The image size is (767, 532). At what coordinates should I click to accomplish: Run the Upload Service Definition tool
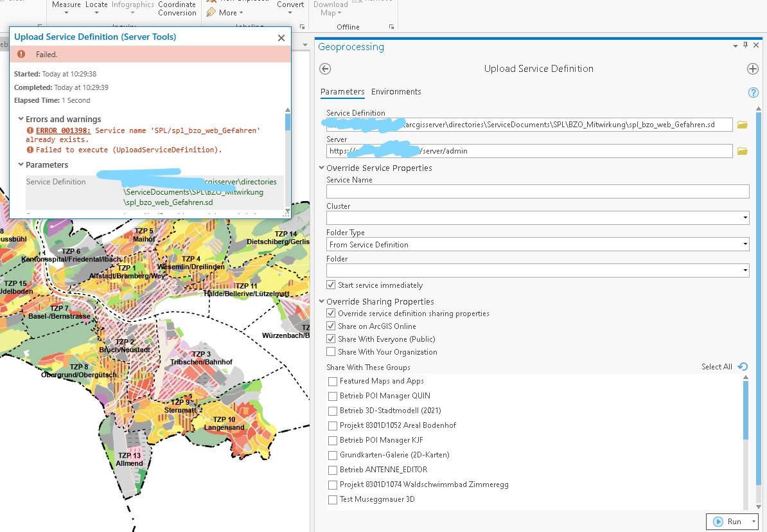(728, 522)
